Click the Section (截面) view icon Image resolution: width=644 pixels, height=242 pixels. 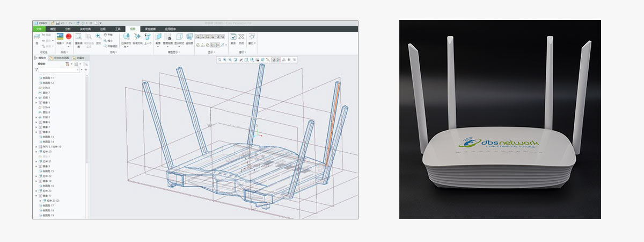pyautogui.click(x=158, y=37)
